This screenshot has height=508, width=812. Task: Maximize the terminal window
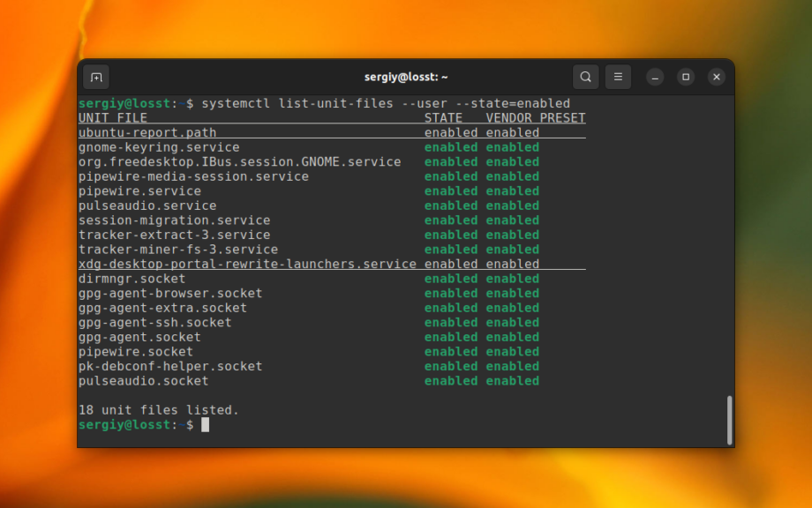(x=686, y=77)
